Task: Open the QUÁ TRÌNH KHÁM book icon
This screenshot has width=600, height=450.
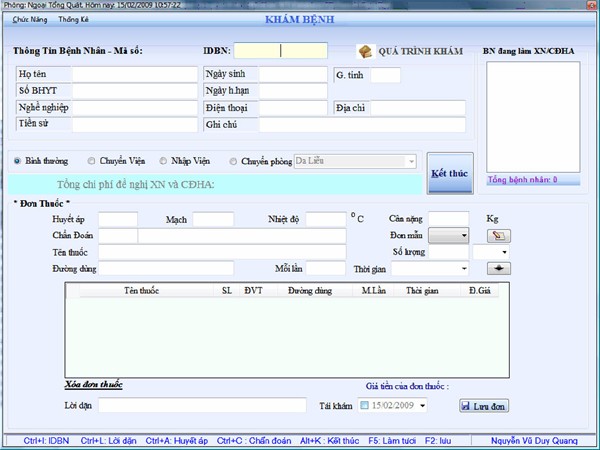Action: tap(366, 51)
